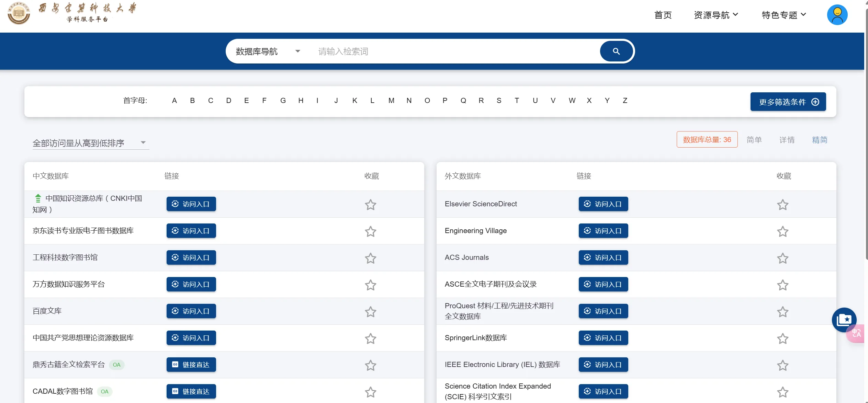Image resolution: width=868 pixels, height=403 pixels.
Task: Expand the 资源导航 menu
Action: click(716, 15)
